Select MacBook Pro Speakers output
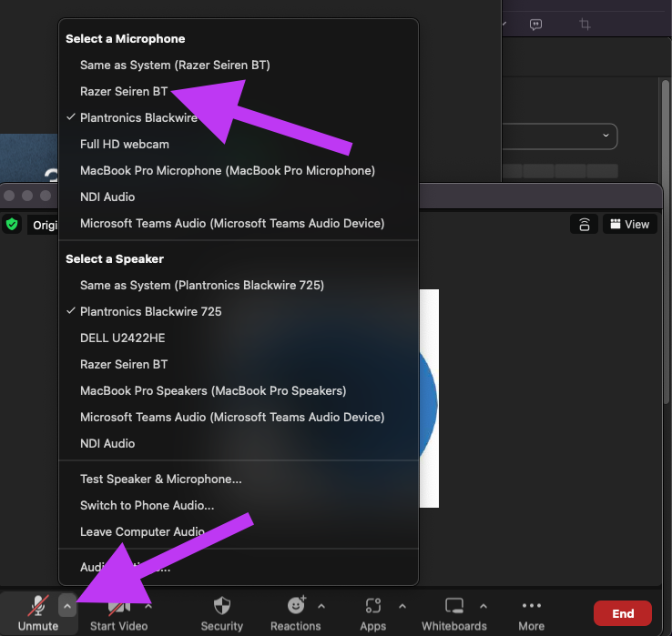The height and width of the screenshot is (636, 672). click(x=239, y=390)
